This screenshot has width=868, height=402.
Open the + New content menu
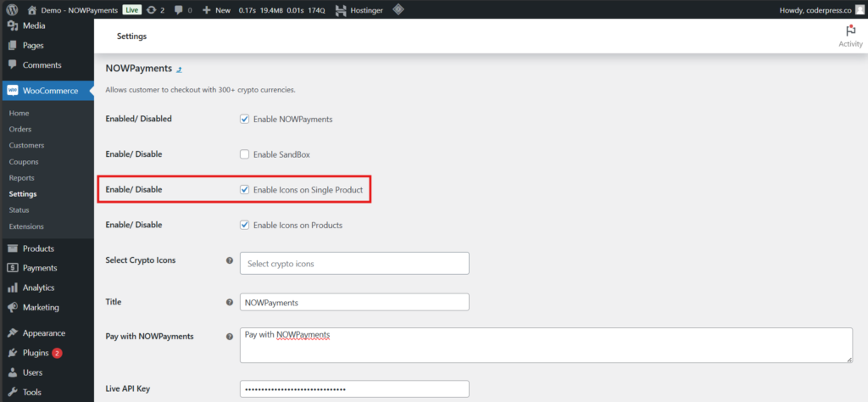[217, 10]
